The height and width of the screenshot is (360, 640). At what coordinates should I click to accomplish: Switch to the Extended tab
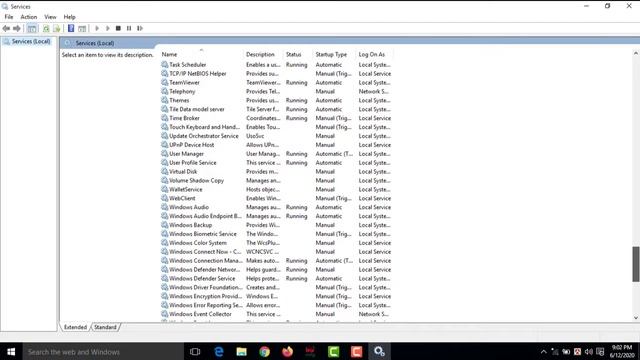pos(76,327)
